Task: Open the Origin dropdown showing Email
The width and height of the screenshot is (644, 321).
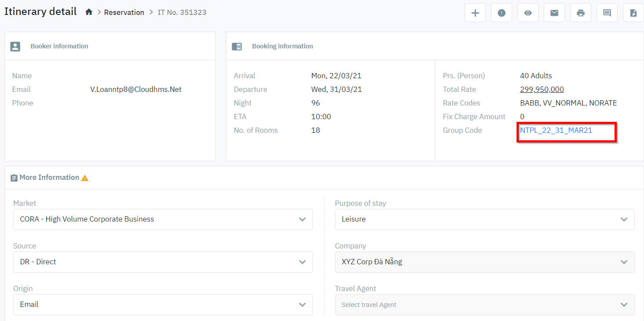Action: 163,304
